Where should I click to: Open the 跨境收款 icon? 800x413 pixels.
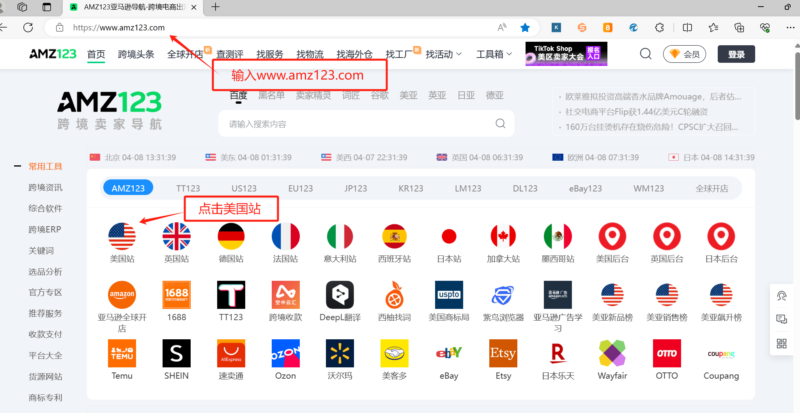point(286,295)
